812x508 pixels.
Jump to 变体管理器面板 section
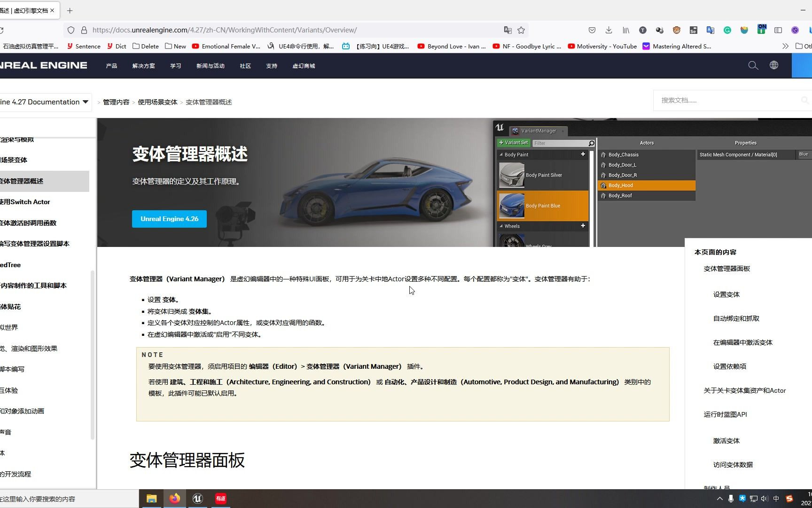pos(726,269)
